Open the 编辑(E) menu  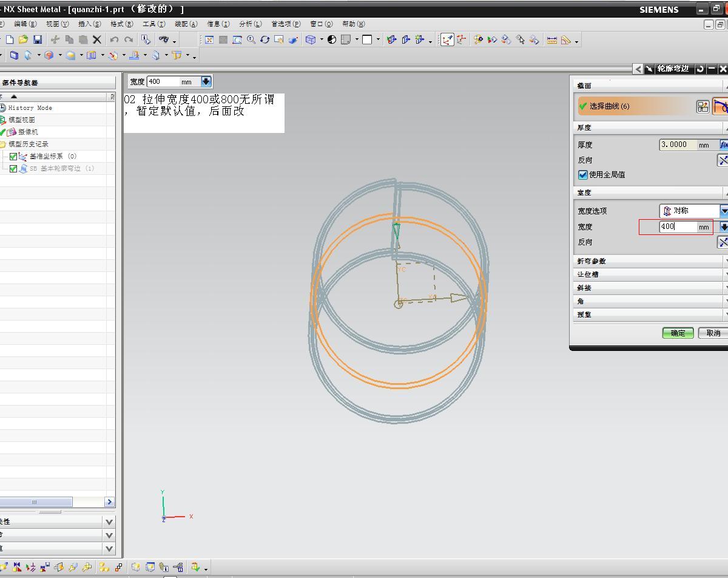[x=25, y=24]
